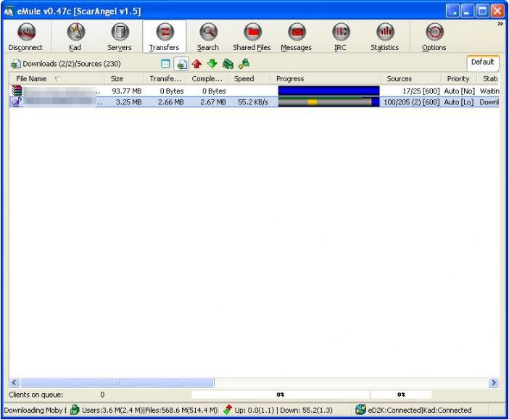Sort by the Speed column header

249,78
